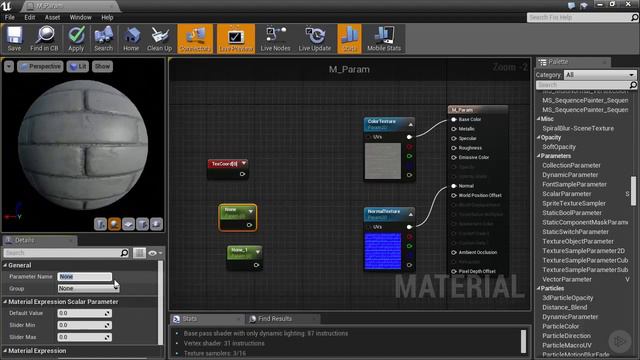Image resolution: width=640 pixels, height=360 pixels.
Task: Select StaticSwitchParameter in the palette
Action: coord(575,232)
